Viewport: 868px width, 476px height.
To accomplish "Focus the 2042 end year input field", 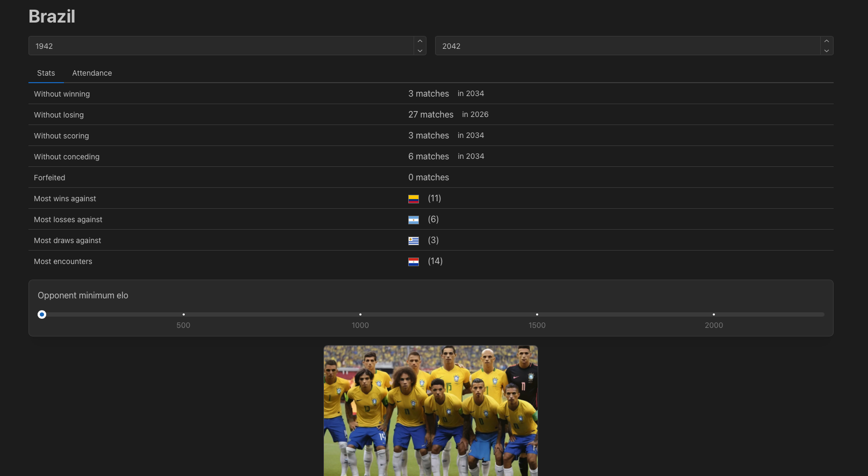I will [x=626, y=46].
